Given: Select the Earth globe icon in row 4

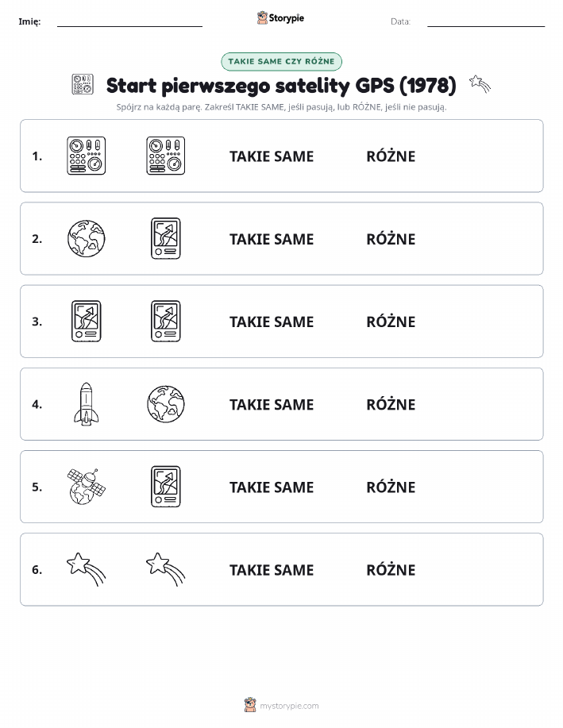Looking at the screenshot, I should [166, 404].
